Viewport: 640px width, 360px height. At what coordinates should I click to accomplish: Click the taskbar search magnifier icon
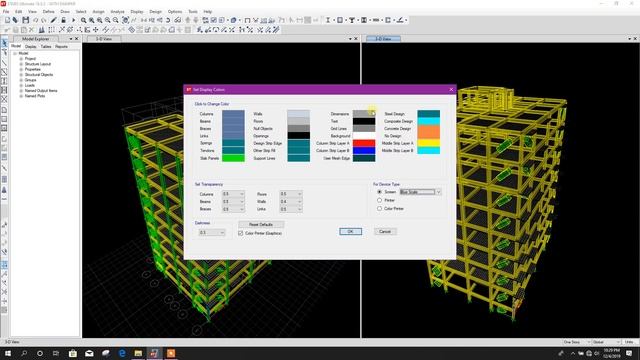point(24,353)
